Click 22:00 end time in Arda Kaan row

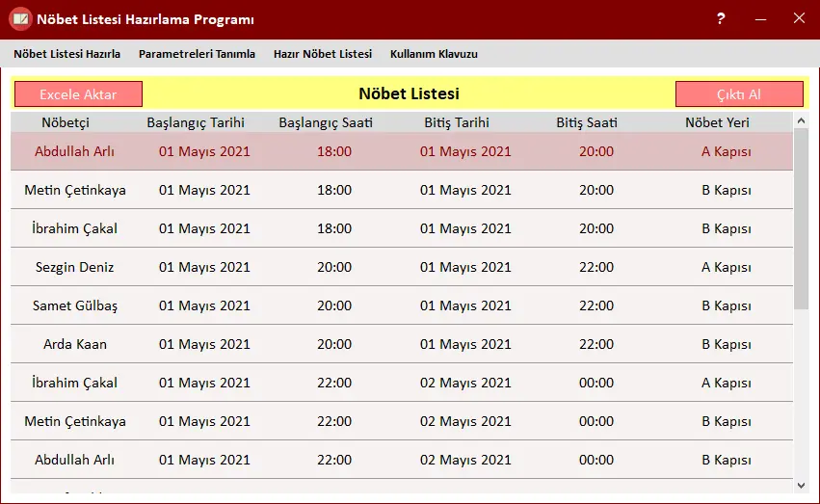(596, 344)
